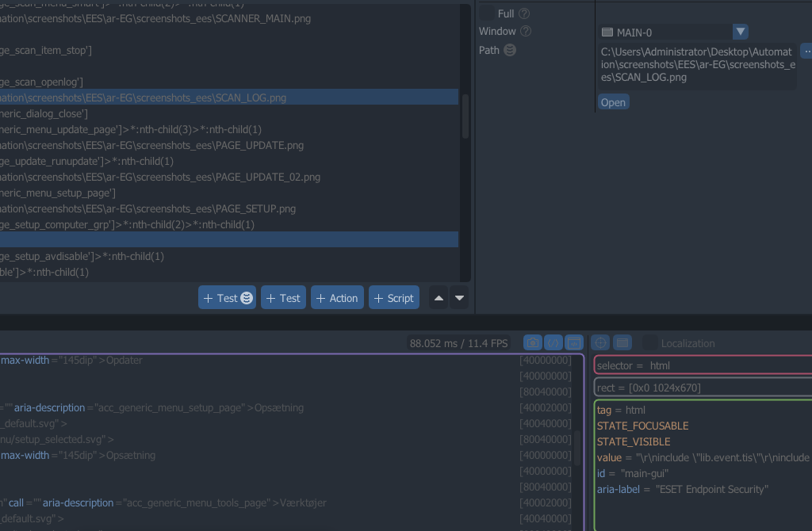Add a new Script step
812x531 pixels.
point(394,298)
